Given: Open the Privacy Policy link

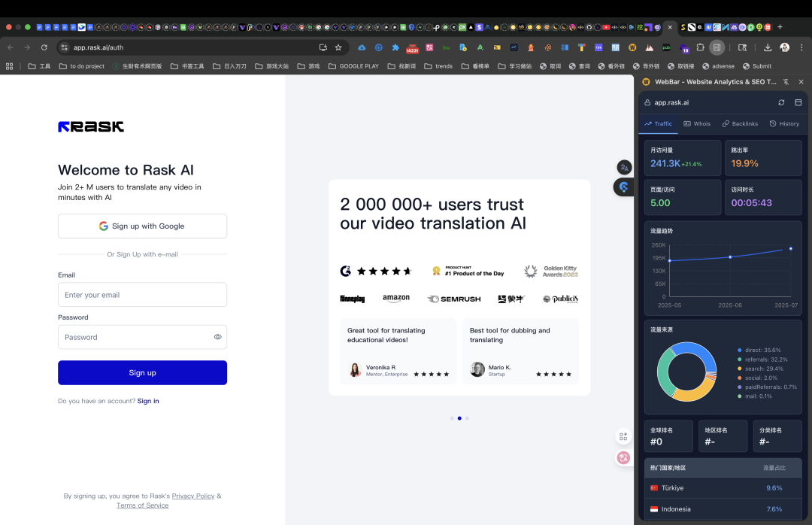Looking at the screenshot, I should [x=193, y=496].
